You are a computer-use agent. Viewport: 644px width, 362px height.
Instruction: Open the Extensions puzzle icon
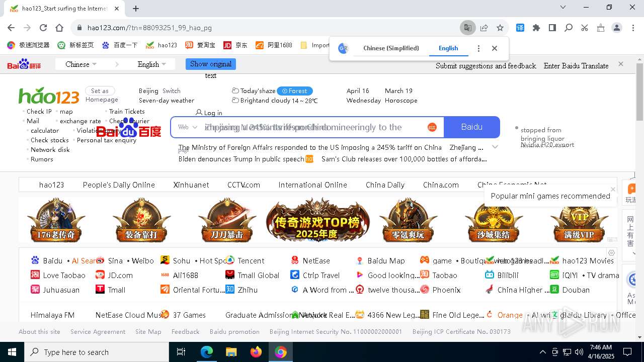536,28
